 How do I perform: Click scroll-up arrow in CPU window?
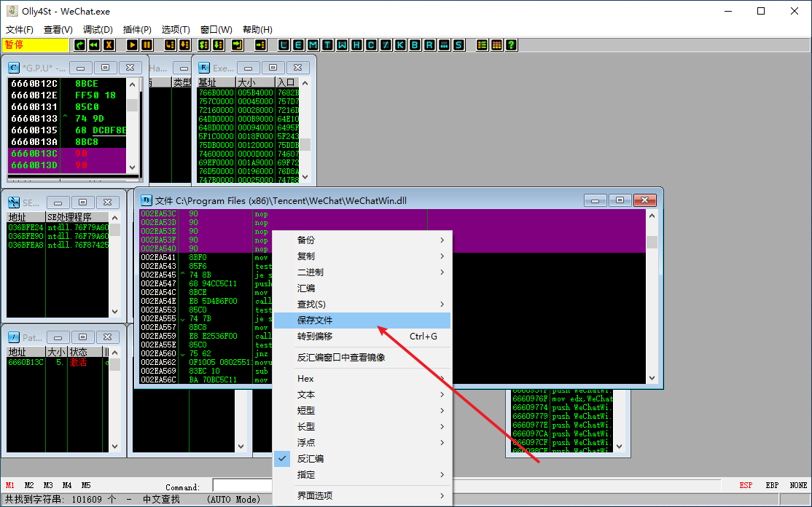click(132, 84)
